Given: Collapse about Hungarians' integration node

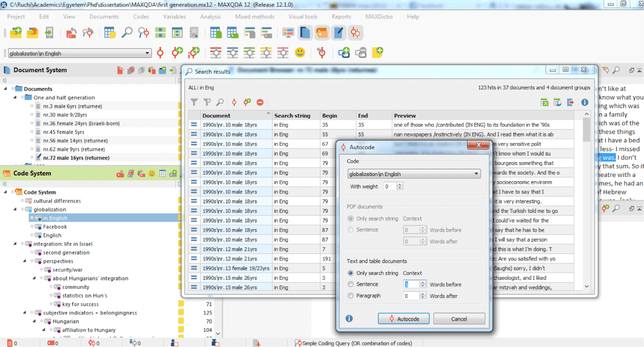Looking at the screenshot, I should point(34,278).
